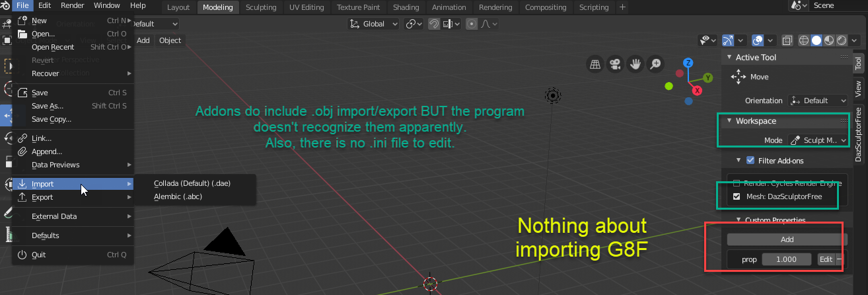
Task: Click Edit next to prop value
Action: [x=826, y=259]
